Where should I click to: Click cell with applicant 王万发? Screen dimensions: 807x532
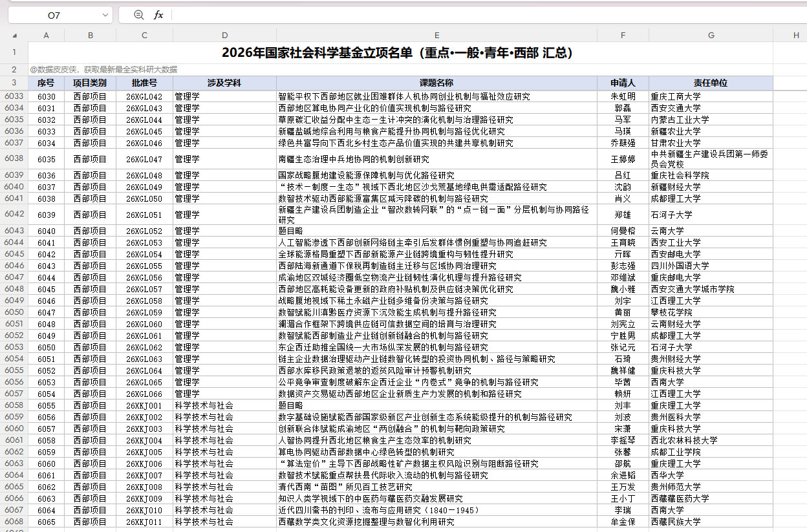coord(623,487)
